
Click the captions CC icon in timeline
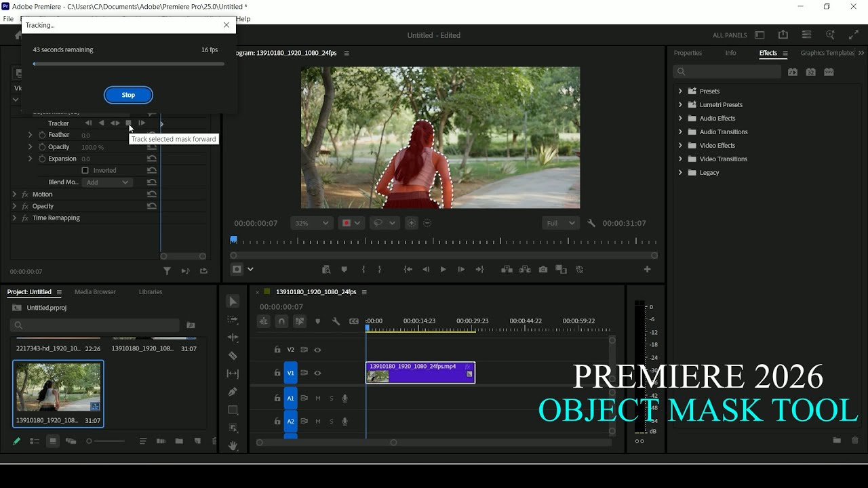[354, 321]
